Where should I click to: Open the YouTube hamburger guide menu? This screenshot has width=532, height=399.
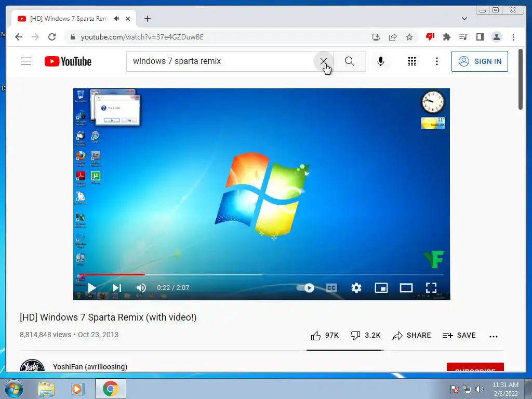coord(26,61)
